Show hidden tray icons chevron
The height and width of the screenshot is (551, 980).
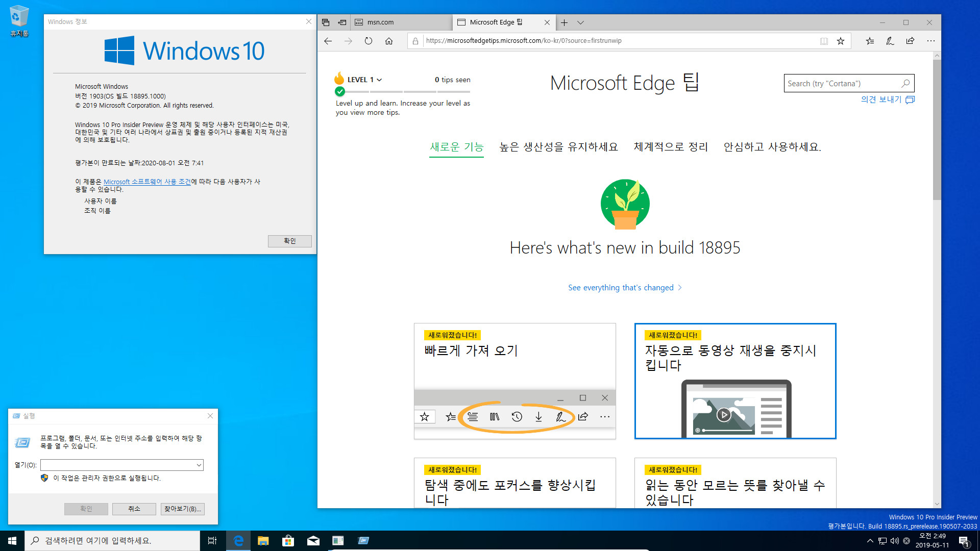click(870, 541)
